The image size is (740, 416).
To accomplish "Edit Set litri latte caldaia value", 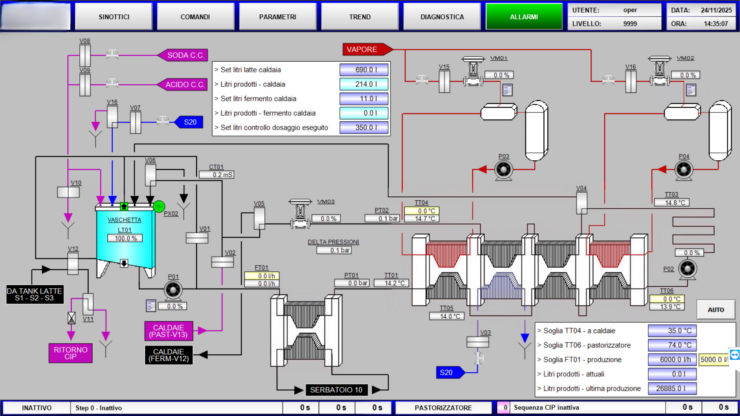I will tap(364, 70).
